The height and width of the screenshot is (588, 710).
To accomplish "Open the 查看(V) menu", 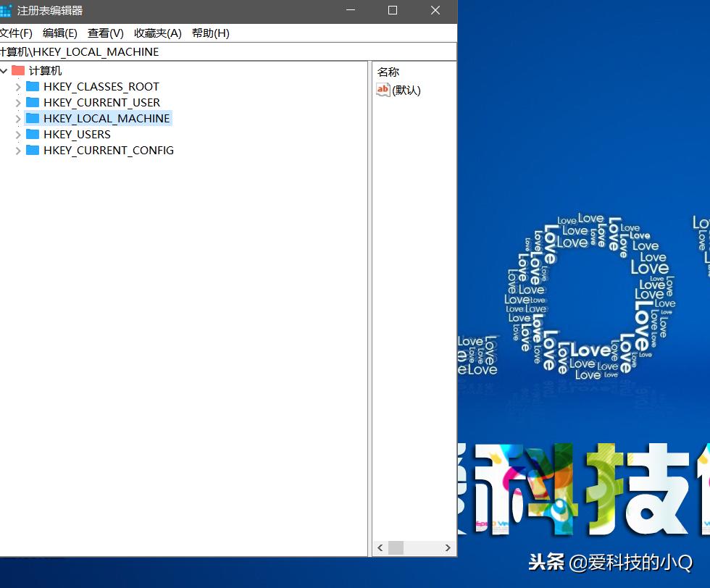I will 105,33.
